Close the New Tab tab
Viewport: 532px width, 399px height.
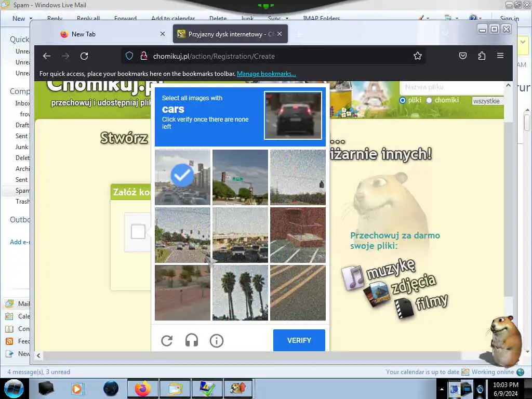coord(163,34)
